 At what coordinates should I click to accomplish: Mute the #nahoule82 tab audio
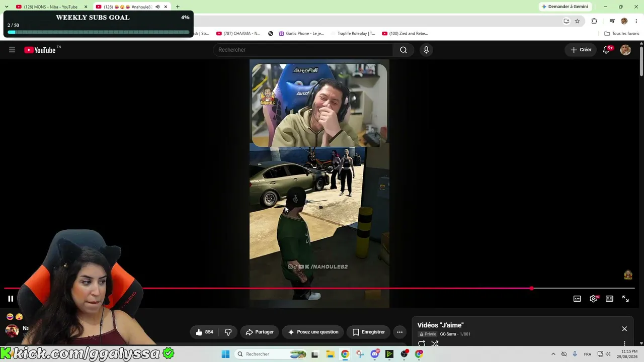pos(157,7)
